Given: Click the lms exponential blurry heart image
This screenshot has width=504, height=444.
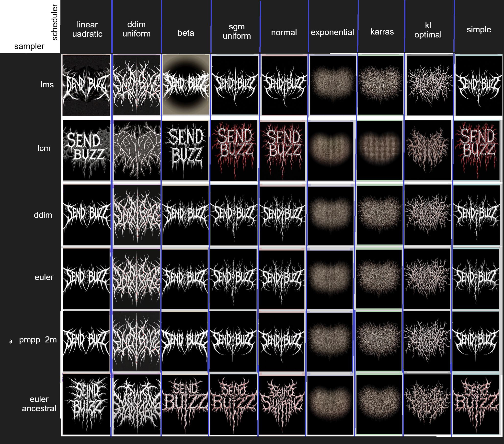Looking at the screenshot, I should (x=333, y=85).
